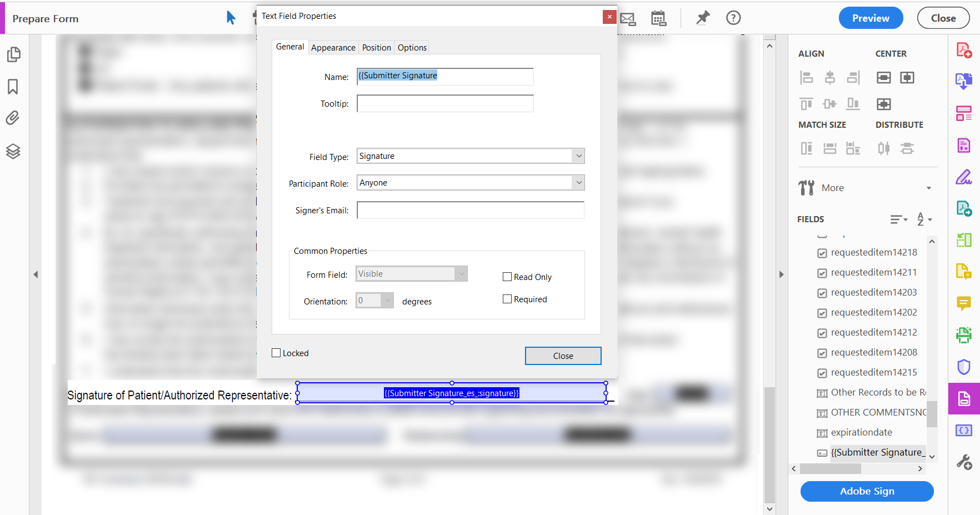The width and height of the screenshot is (980, 515).
Task: Click the Adobe Sign button
Action: click(x=867, y=491)
